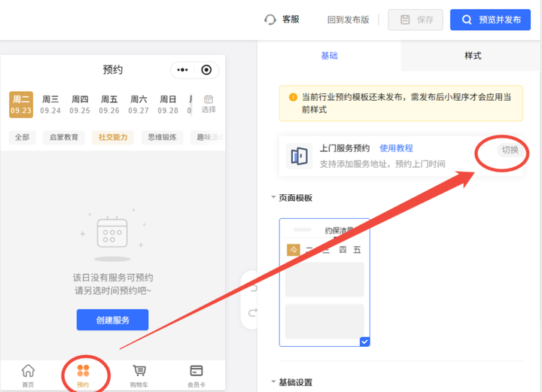
Task: Filter by the 启蒙教育 category tag
Action: 63,137
